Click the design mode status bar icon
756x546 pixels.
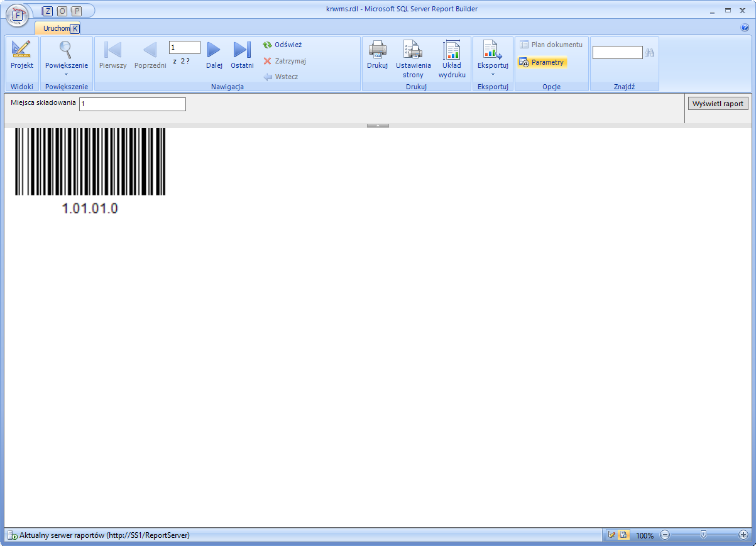tap(612, 535)
